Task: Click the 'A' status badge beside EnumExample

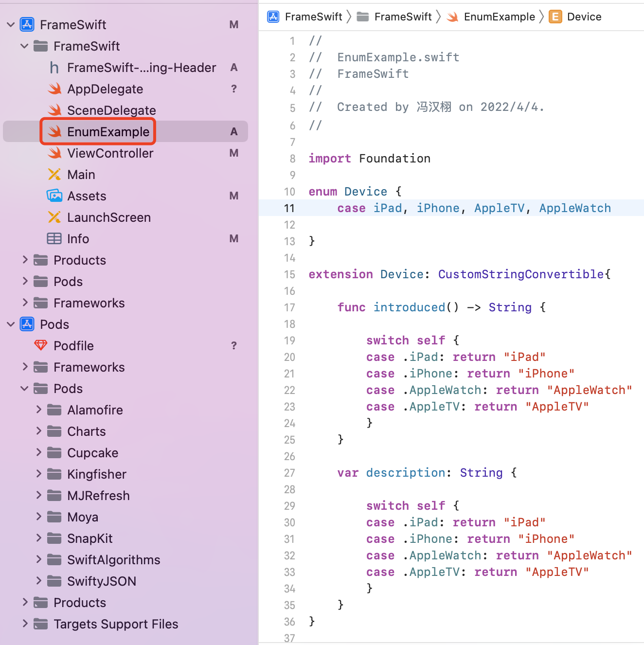Action: click(x=234, y=132)
